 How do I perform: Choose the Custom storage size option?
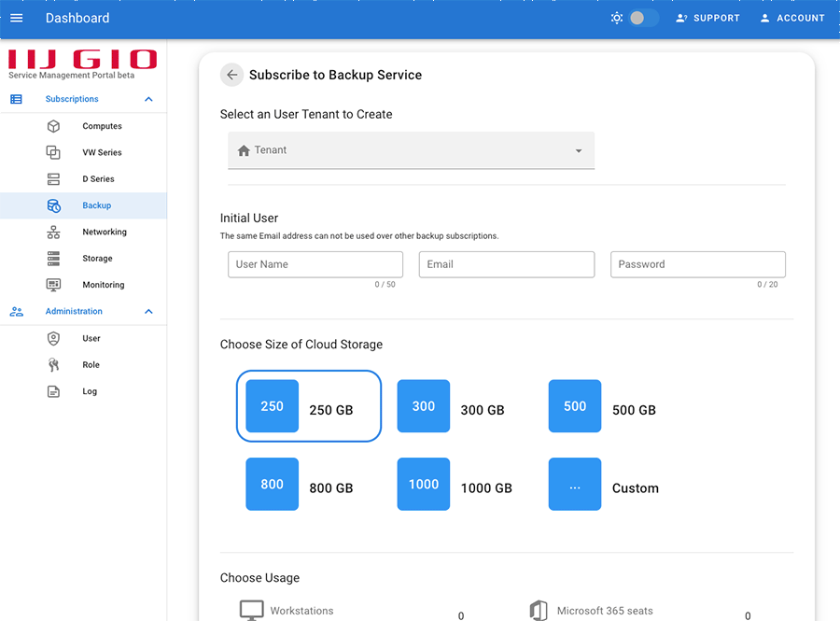point(575,485)
